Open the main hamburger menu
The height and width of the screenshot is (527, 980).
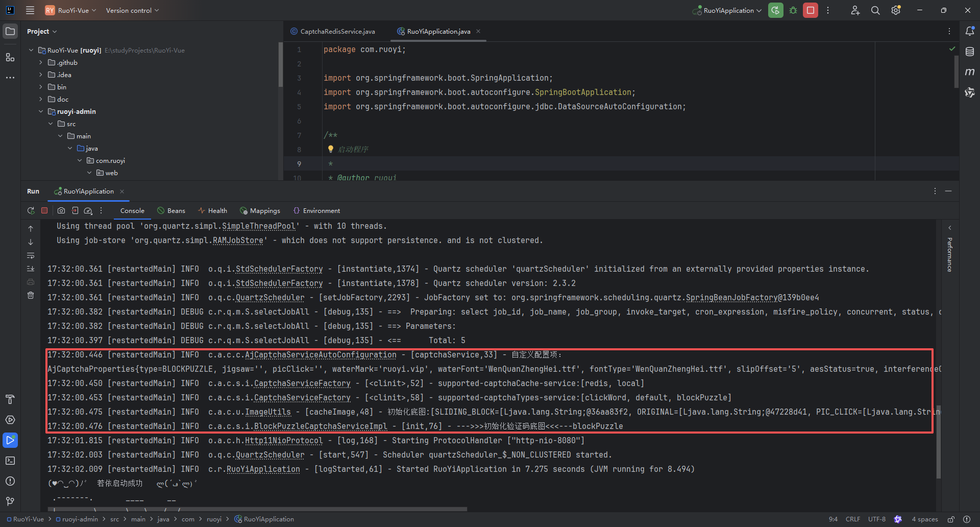point(30,10)
